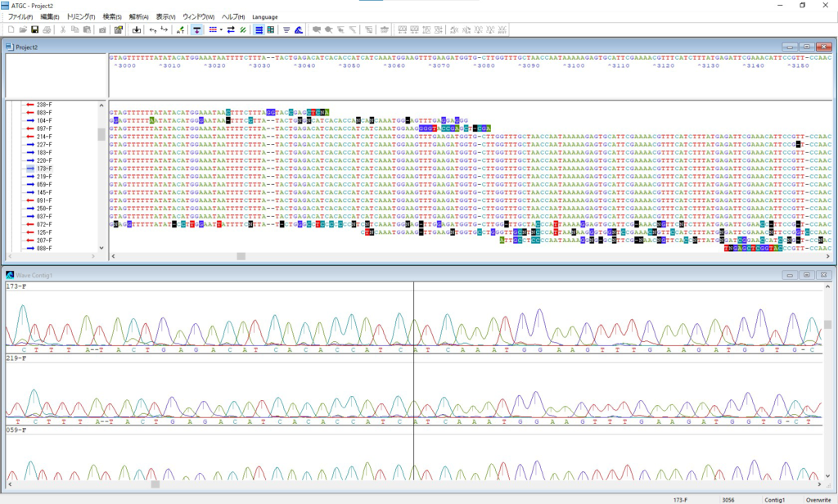Select sequence 183-F in the tree
This screenshot has height=504, width=838.
(44, 153)
